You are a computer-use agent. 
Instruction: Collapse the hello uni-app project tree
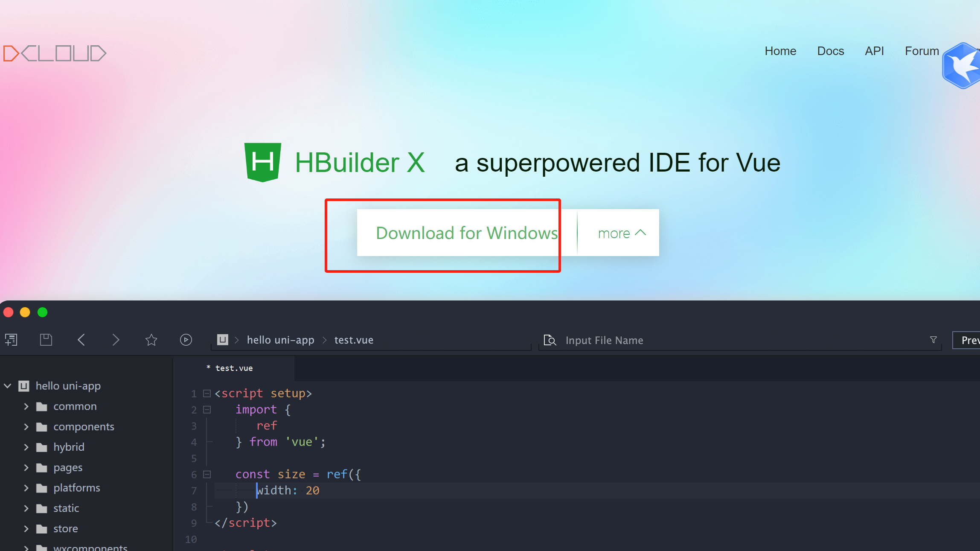(8, 386)
